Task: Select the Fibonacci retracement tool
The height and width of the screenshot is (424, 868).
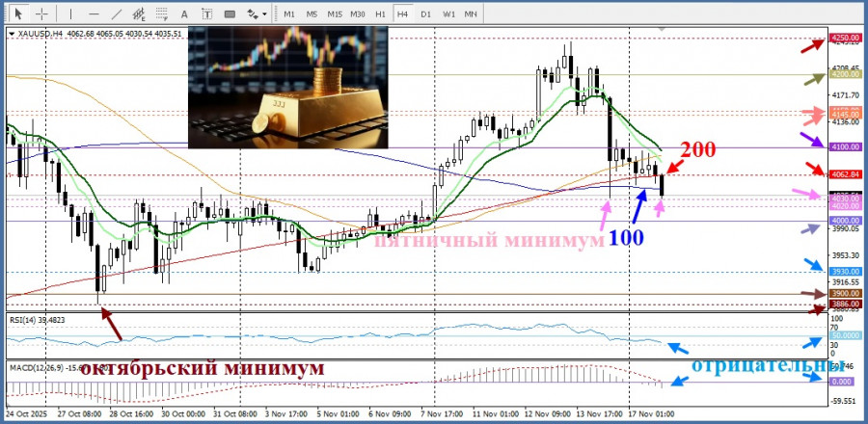Action: (164, 14)
